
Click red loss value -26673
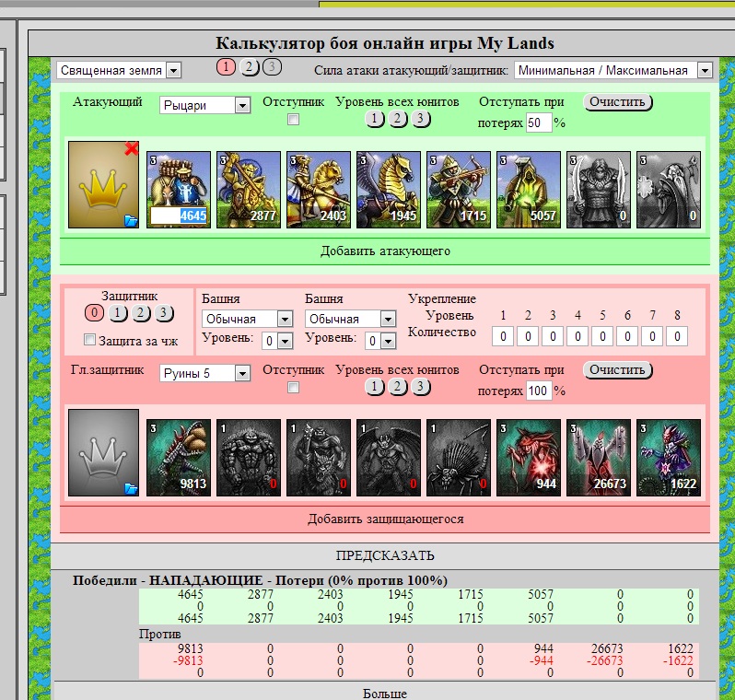[605, 660]
